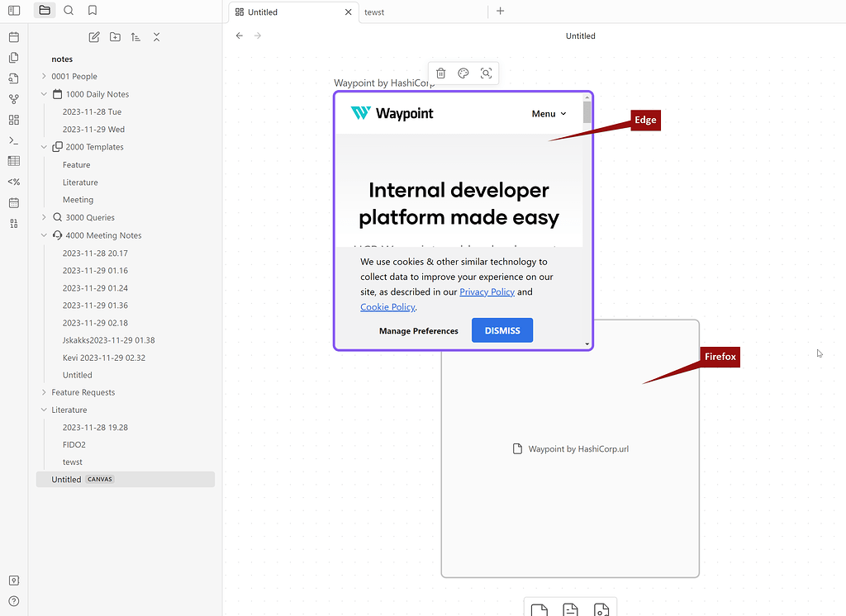Zoom to fit the selected node
The width and height of the screenshot is (846, 616).
487,73
